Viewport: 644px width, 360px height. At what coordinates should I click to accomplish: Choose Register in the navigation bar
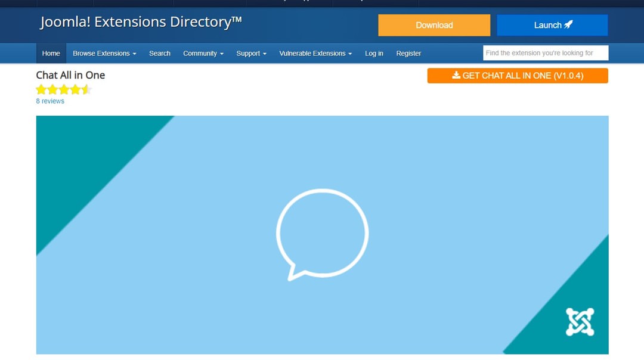tap(408, 54)
